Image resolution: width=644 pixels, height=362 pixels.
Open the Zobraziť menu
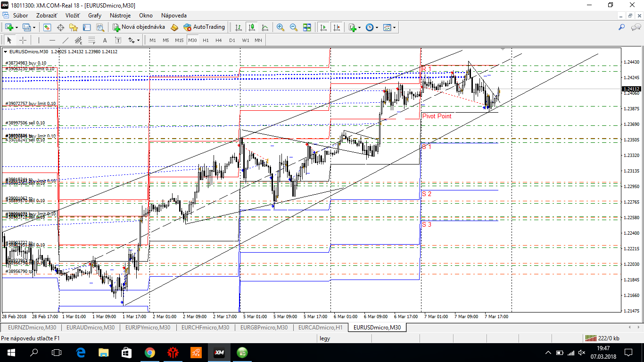(47, 15)
